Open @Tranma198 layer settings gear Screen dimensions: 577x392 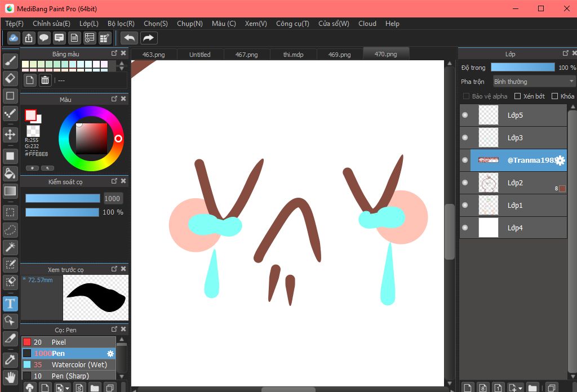[x=560, y=160]
